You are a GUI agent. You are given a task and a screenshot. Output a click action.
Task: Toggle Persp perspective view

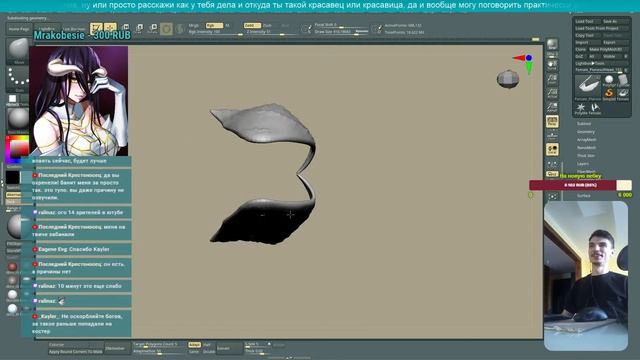(552, 122)
